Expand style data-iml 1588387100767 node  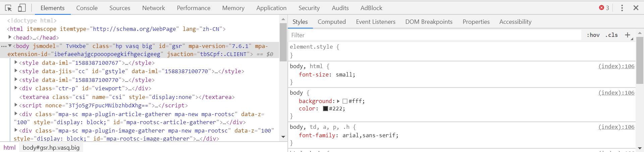coord(16,62)
